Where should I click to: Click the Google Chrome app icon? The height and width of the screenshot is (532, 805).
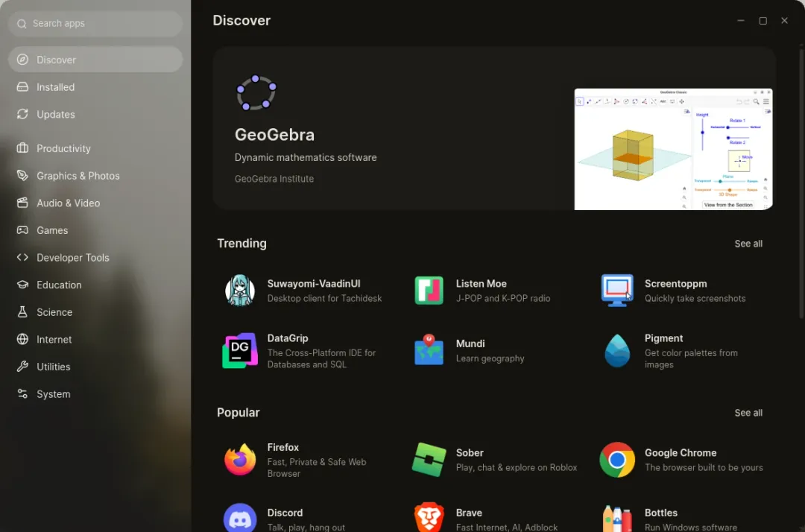pyautogui.click(x=617, y=460)
